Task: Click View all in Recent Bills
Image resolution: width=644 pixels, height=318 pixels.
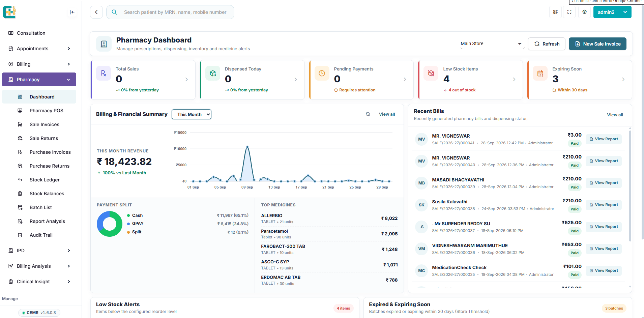Action: pyautogui.click(x=615, y=115)
